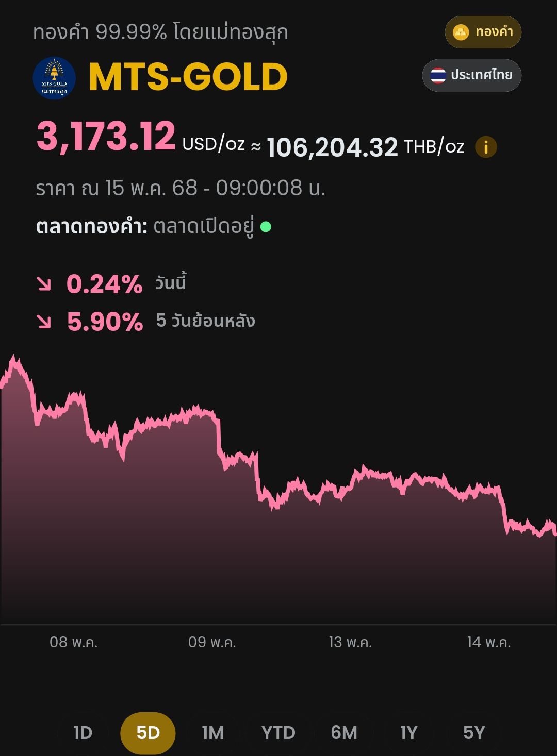557x756 pixels.
Task: Tap the MTS Gold round logo
Action: [54, 78]
